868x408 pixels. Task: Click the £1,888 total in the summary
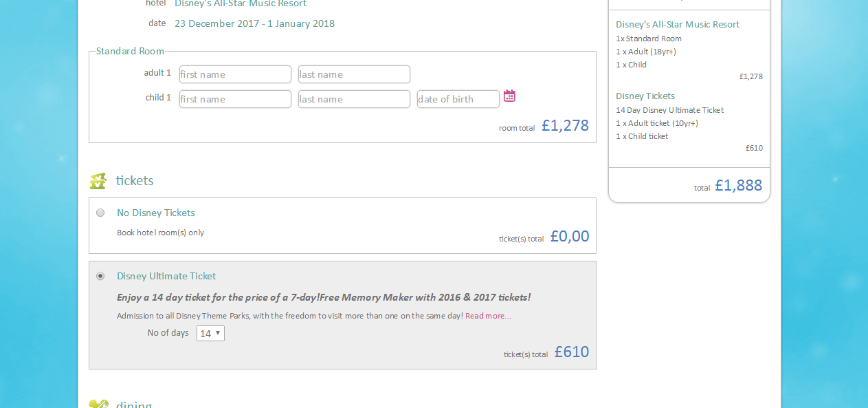click(738, 185)
